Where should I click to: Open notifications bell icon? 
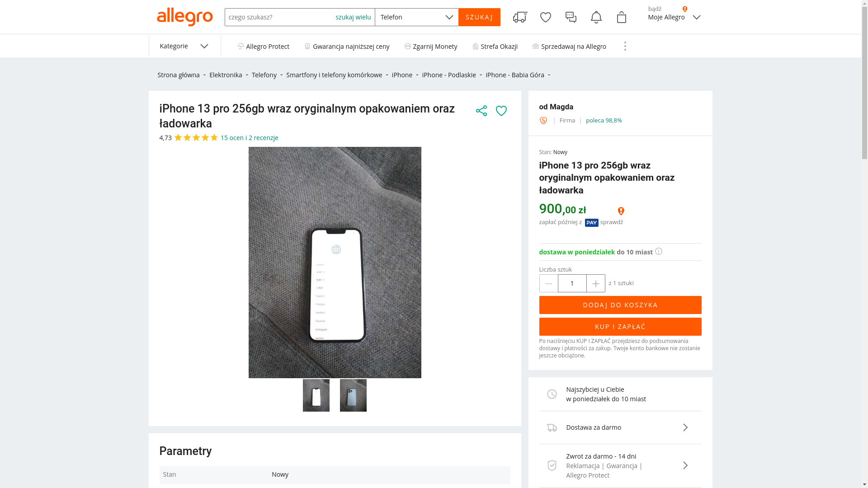tap(596, 17)
